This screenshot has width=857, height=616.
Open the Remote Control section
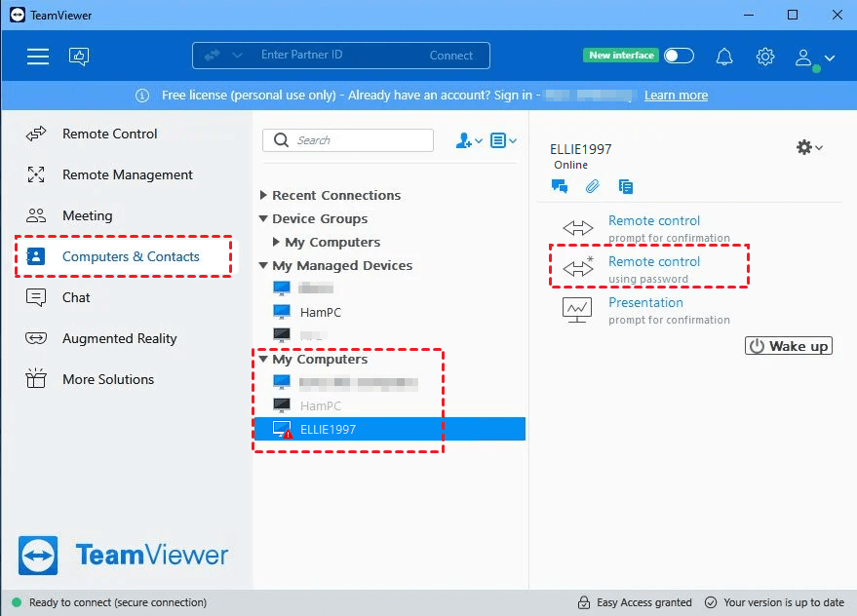pos(109,134)
